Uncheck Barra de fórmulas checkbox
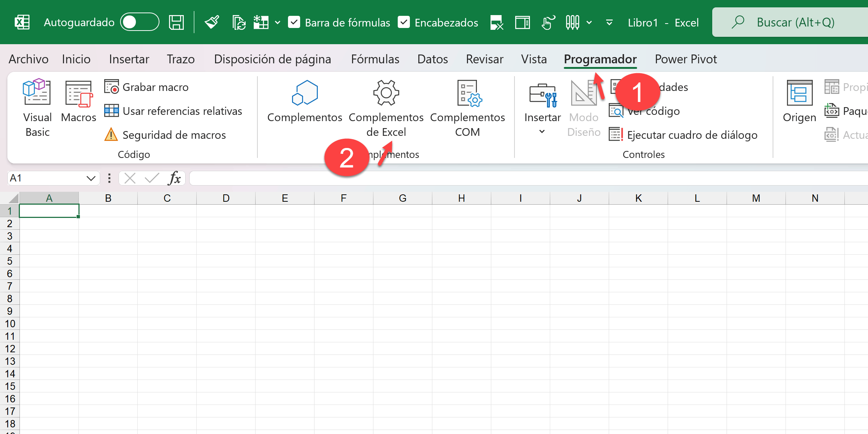The height and width of the screenshot is (434, 868). click(x=294, y=22)
